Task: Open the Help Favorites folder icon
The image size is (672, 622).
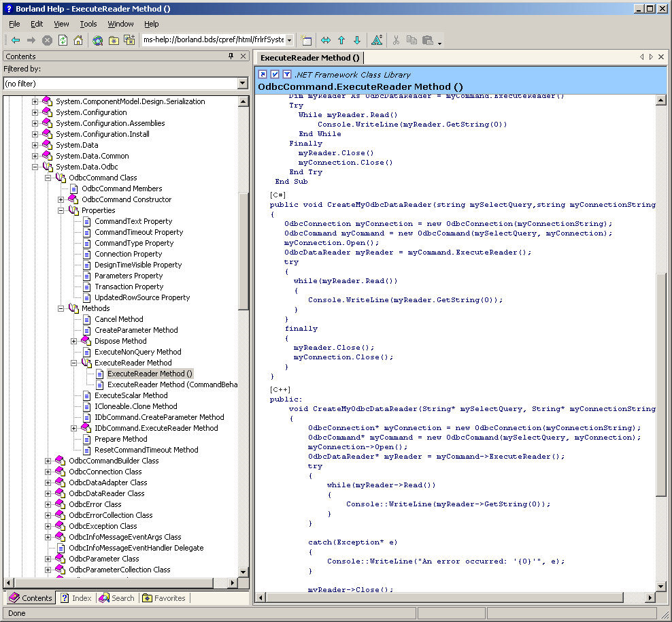Action: tap(114, 40)
